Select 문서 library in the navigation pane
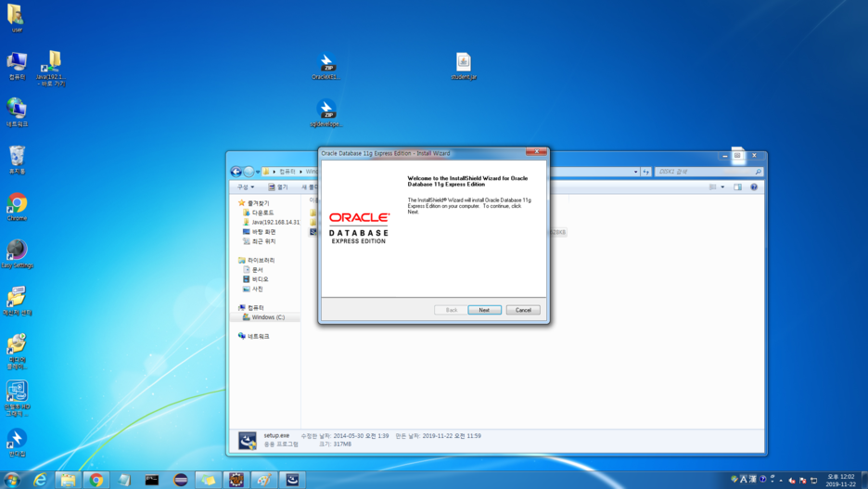Screen dimensions: 868x489 point(253,270)
